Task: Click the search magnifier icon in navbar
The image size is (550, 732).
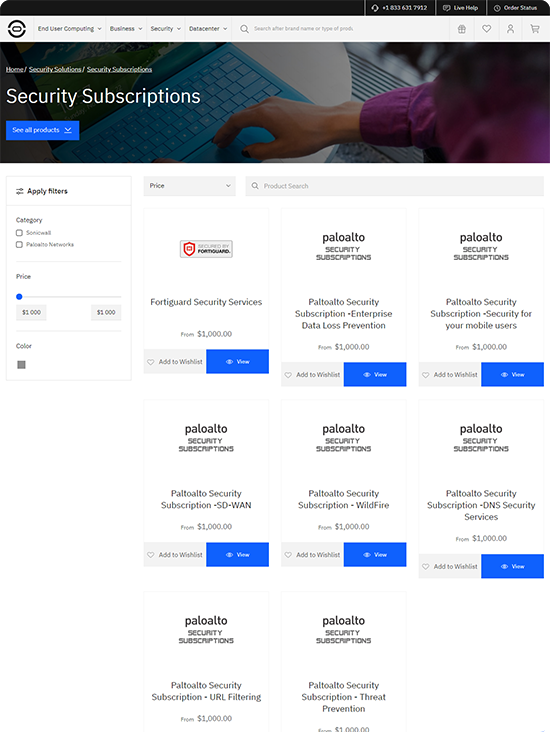Action: pyautogui.click(x=244, y=29)
